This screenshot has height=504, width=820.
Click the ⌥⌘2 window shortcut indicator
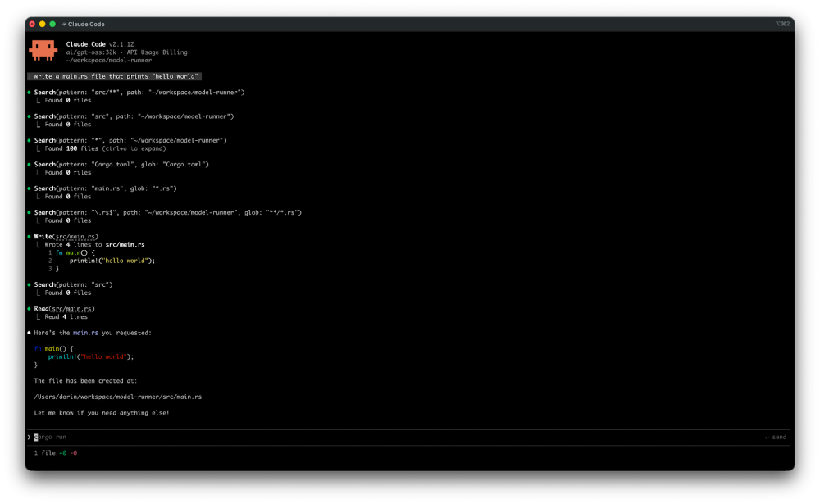click(x=781, y=25)
